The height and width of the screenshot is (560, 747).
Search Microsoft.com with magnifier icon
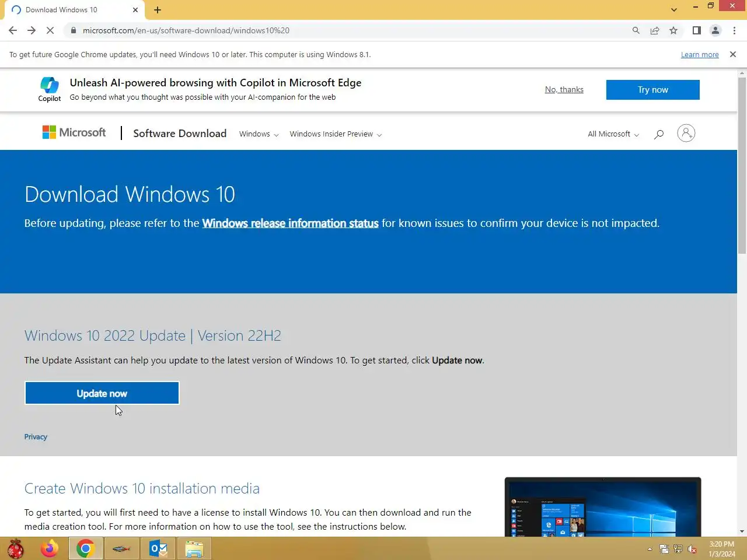click(x=659, y=134)
